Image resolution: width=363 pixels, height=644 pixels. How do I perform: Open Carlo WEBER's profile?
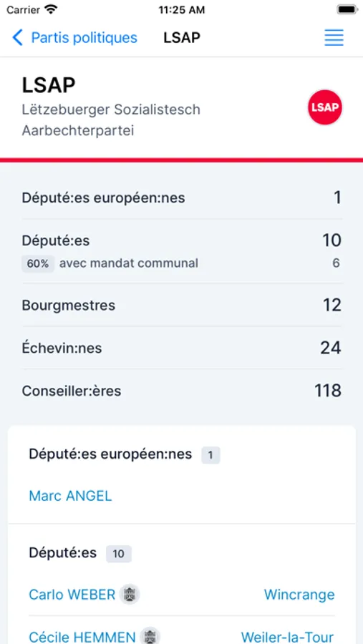[x=72, y=595]
